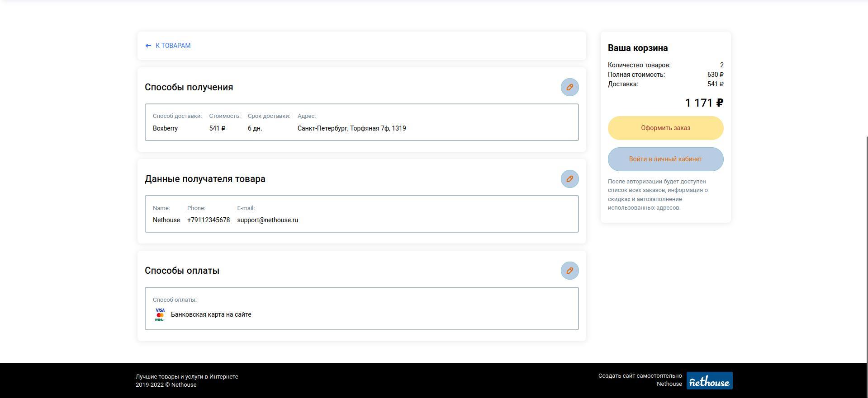Click the delivery address Санкт-Петербург, Торфяная 7ф, 1319
868x398 pixels.
point(351,128)
